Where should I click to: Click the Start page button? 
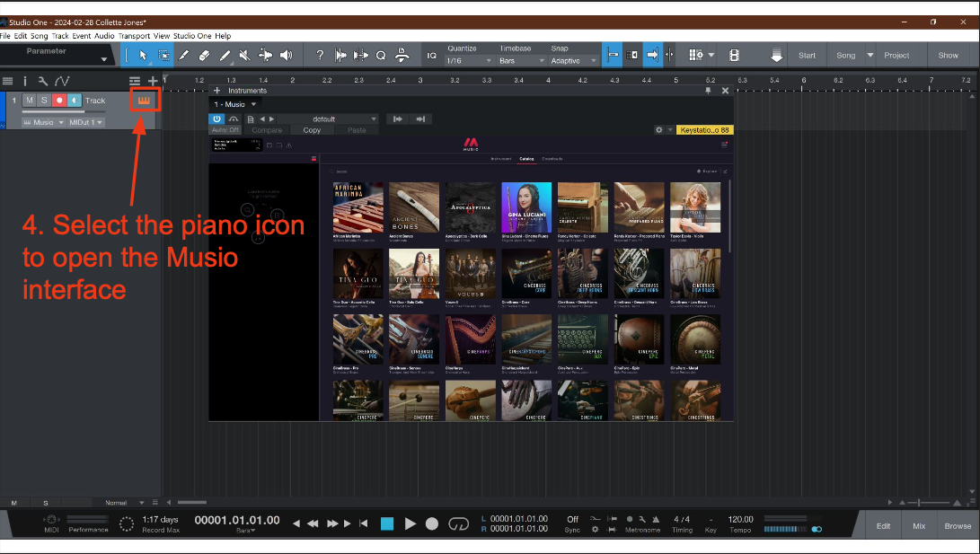807,55
